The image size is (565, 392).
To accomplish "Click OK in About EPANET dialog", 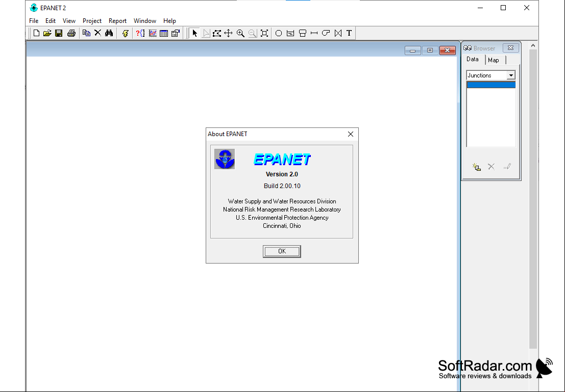I will tap(282, 251).
